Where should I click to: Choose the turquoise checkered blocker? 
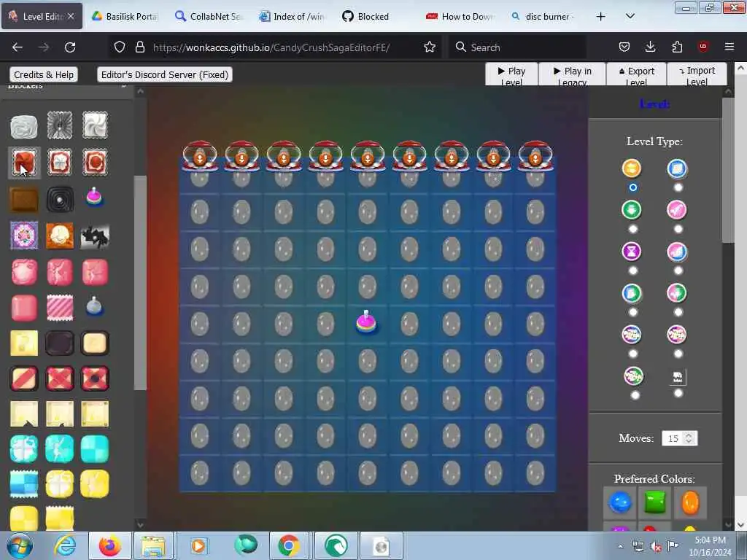click(95, 449)
